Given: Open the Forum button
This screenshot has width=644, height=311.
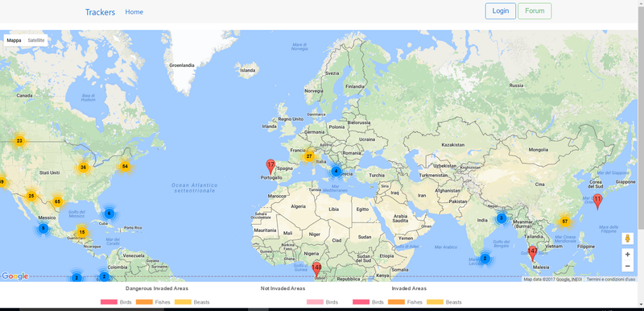Looking at the screenshot, I should (x=535, y=10).
